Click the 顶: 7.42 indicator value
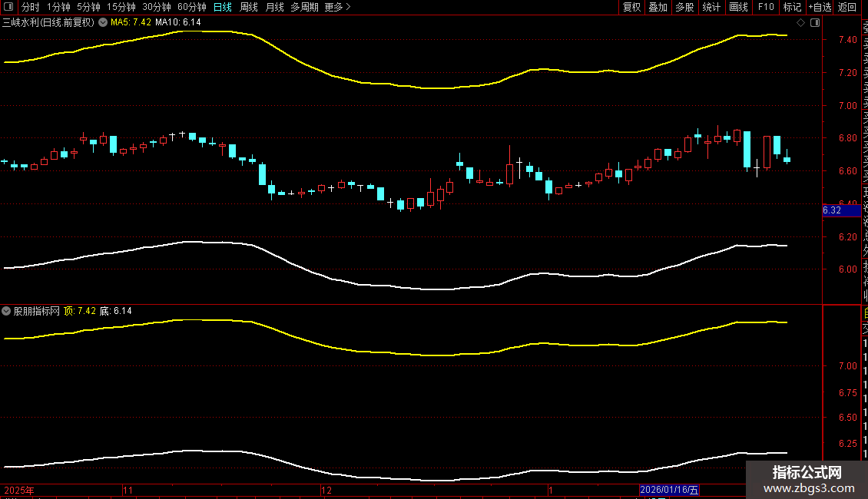The width and height of the screenshot is (868, 499). [x=80, y=311]
